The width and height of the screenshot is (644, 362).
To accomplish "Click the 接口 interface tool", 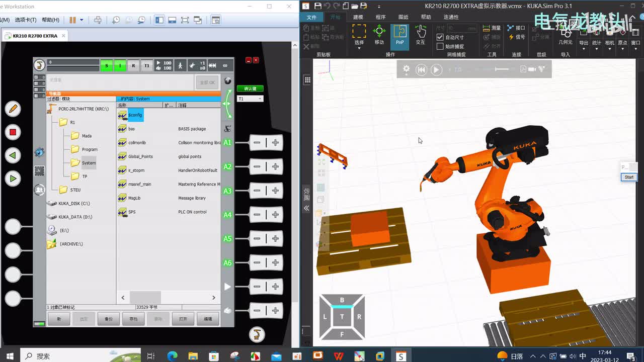I will (x=516, y=28).
